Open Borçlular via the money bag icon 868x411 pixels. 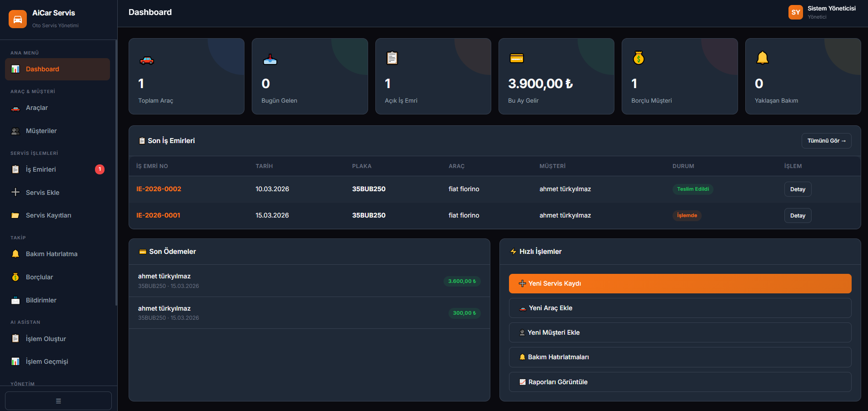15,277
